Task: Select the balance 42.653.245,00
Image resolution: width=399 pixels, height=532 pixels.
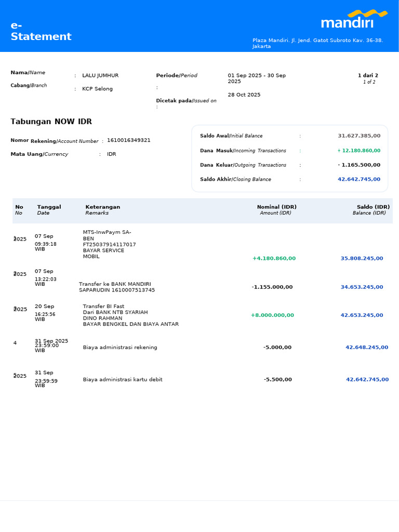Action: tap(362, 315)
